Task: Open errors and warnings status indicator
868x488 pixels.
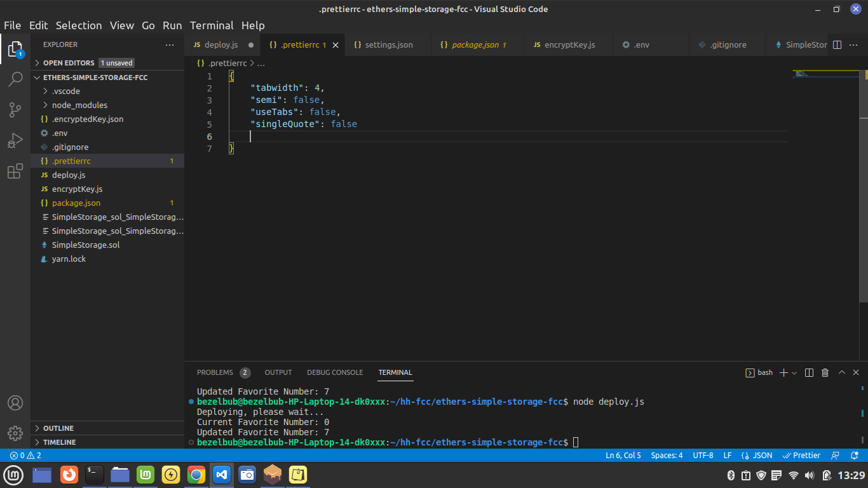Action: pyautogui.click(x=25, y=456)
